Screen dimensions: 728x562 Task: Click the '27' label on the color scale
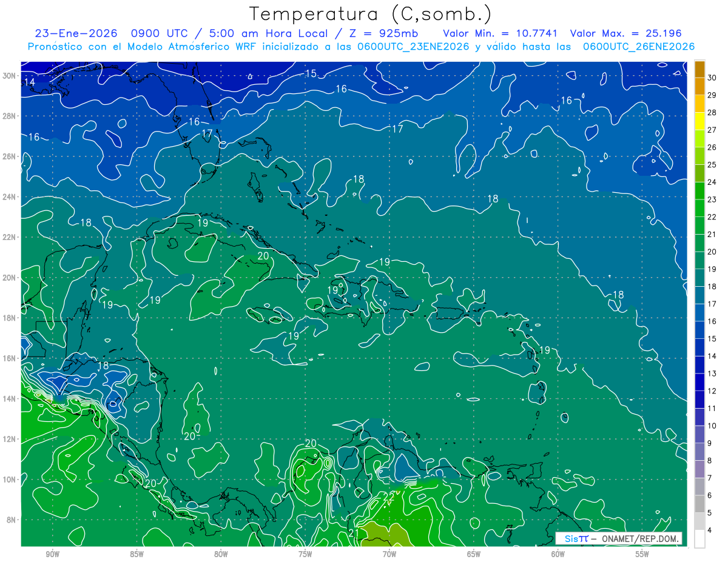click(x=712, y=130)
